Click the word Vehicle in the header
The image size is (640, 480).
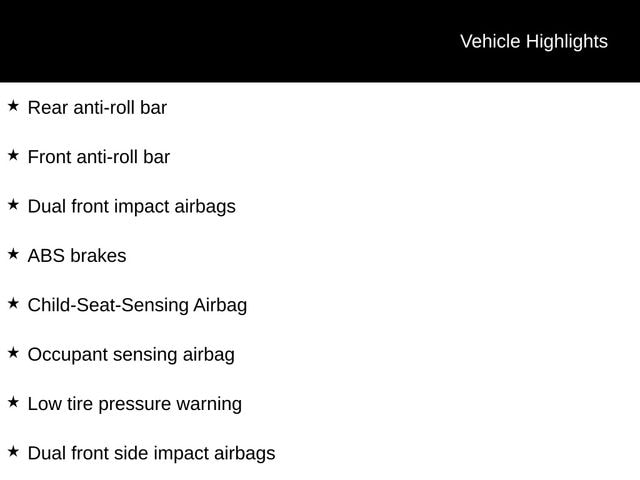(x=490, y=41)
